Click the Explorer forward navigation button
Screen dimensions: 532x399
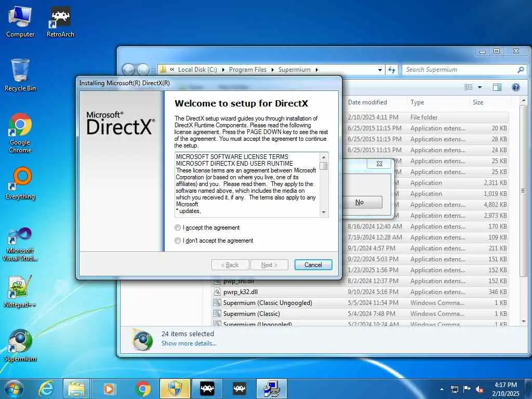(143, 70)
